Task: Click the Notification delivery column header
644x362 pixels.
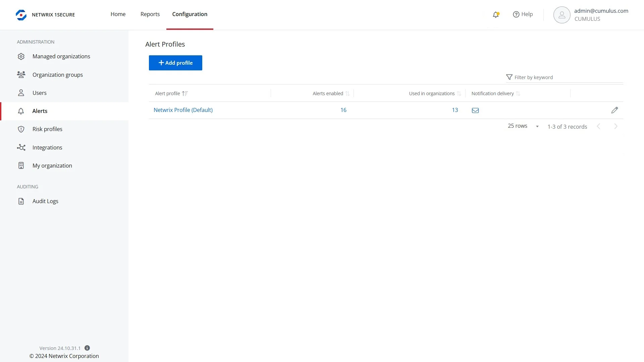Action: click(492, 94)
